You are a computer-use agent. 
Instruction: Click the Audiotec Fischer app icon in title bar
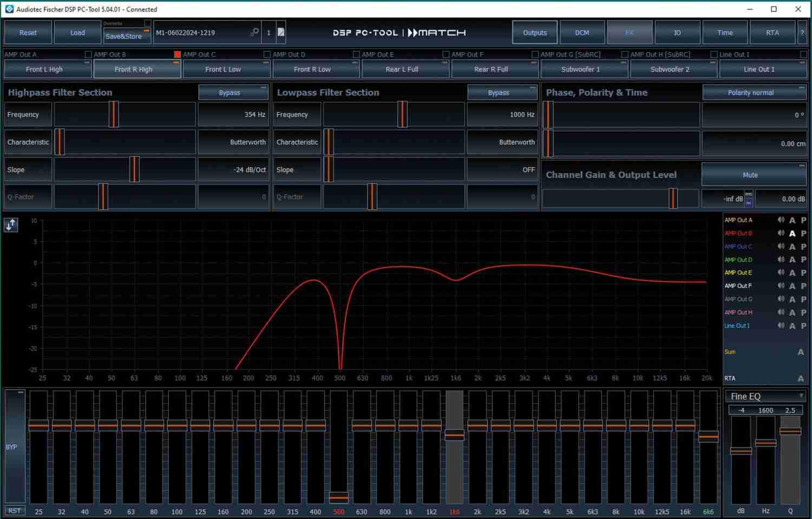(x=9, y=9)
